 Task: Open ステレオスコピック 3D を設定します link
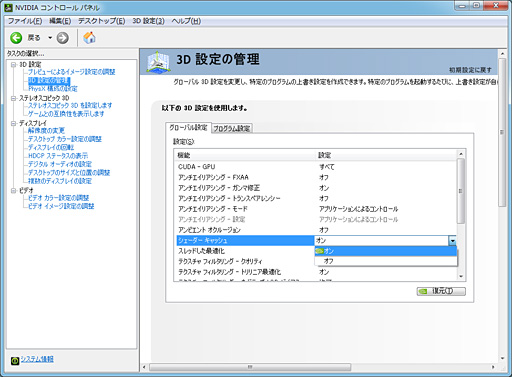tap(70, 105)
